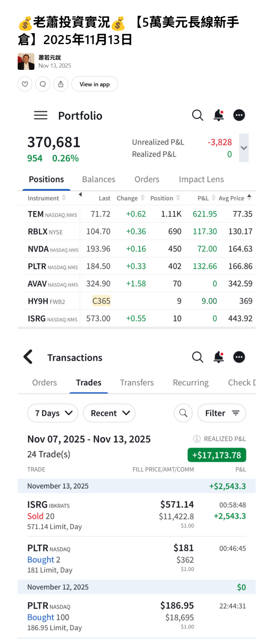The image size is (275, 644).
Task: Like the post with heart icon
Action: pyautogui.click(x=25, y=84)
